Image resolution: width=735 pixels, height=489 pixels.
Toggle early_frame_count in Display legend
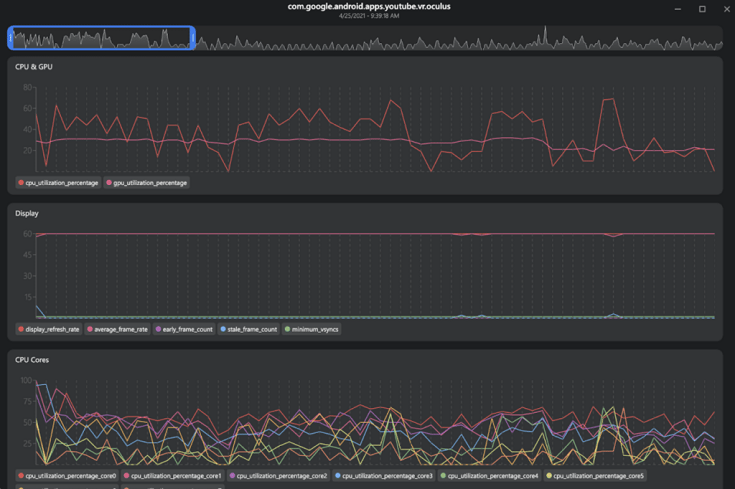pos(185,329)
